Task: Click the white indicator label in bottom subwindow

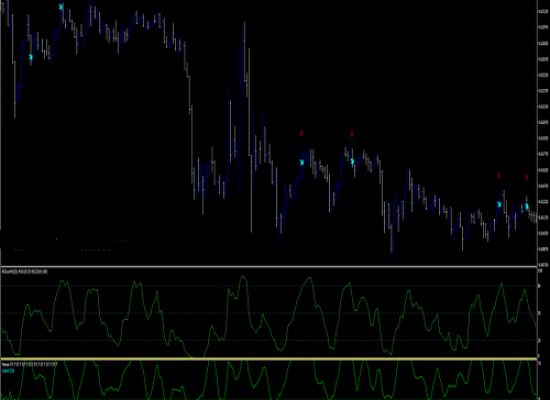Action: coord(29,364)
